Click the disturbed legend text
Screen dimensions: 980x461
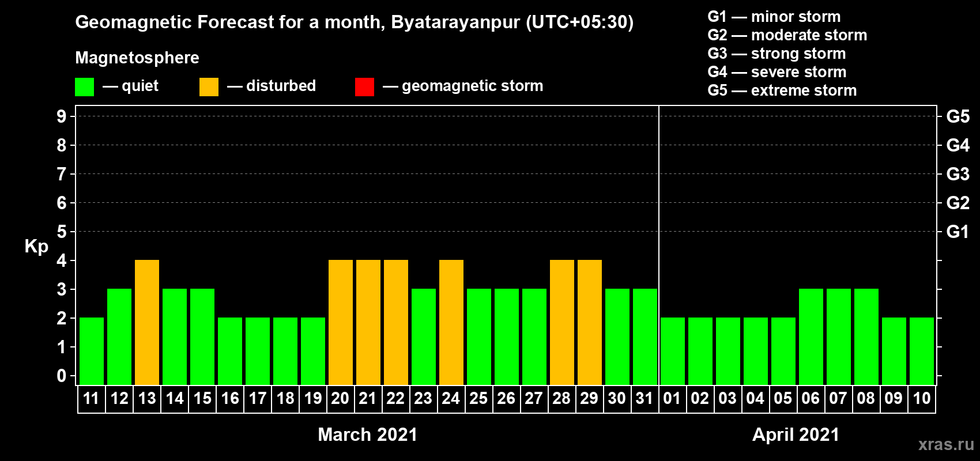(281, 86)
